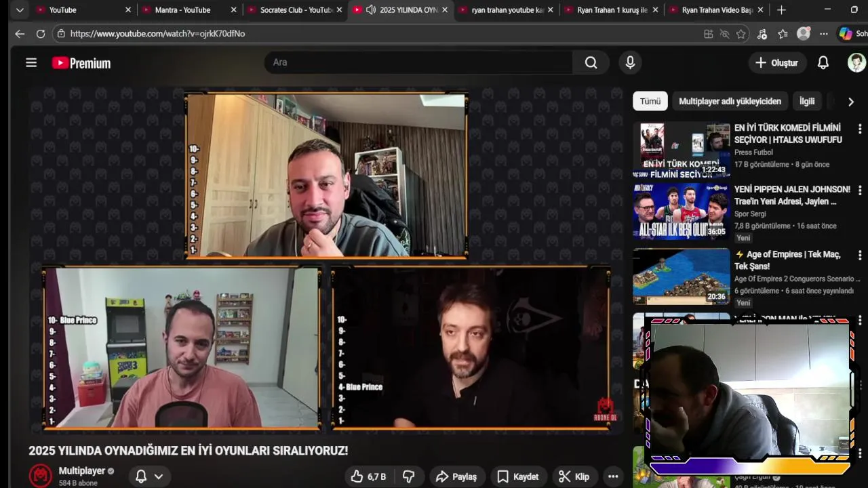Open the Multiplayer channel name link

(x=82, y=470)
